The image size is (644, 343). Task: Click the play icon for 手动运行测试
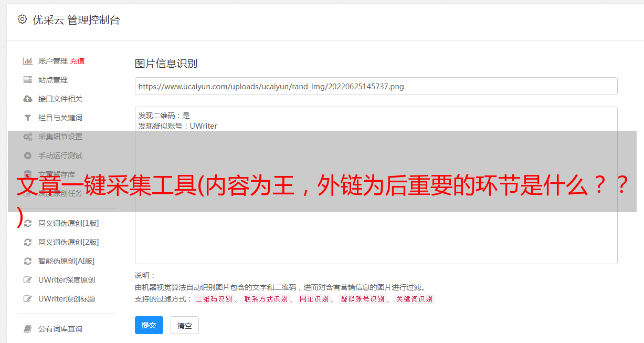pyautogui.click(x=28, y=155)
